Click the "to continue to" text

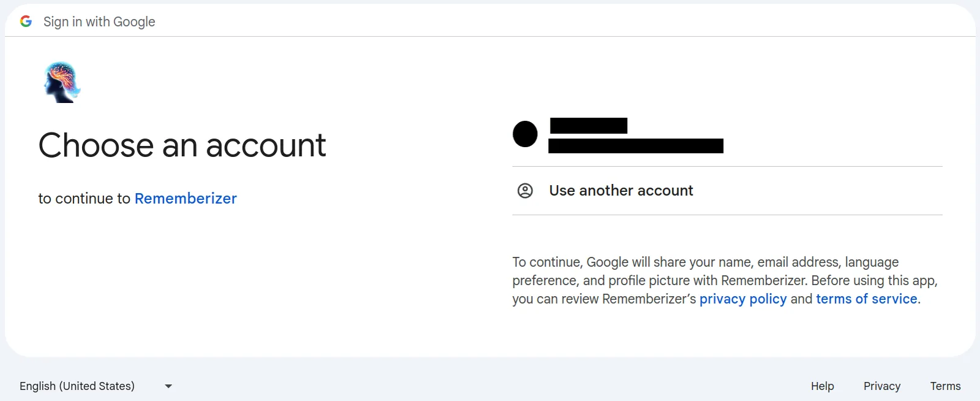[x=85, y=199]
